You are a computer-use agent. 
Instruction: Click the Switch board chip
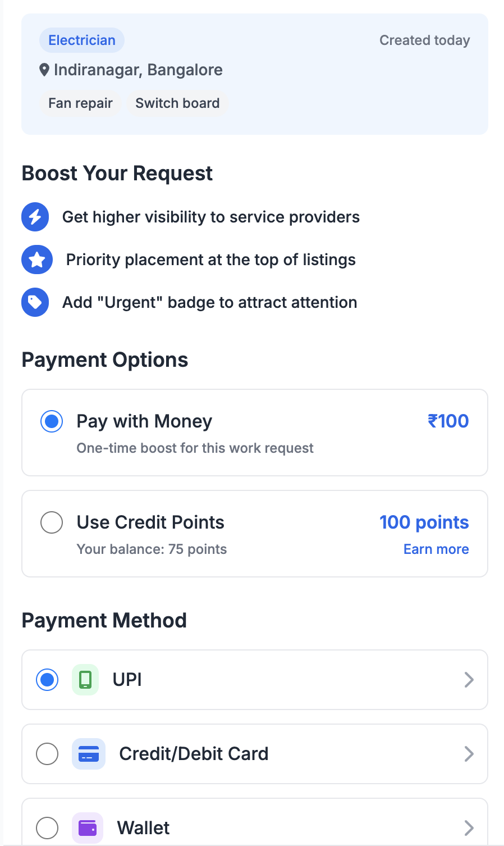177,103
